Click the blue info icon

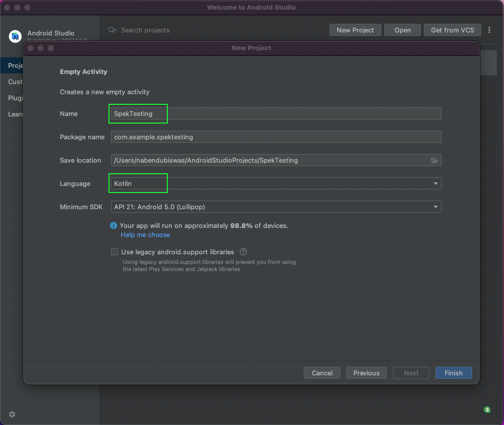[x=114, y=225]
